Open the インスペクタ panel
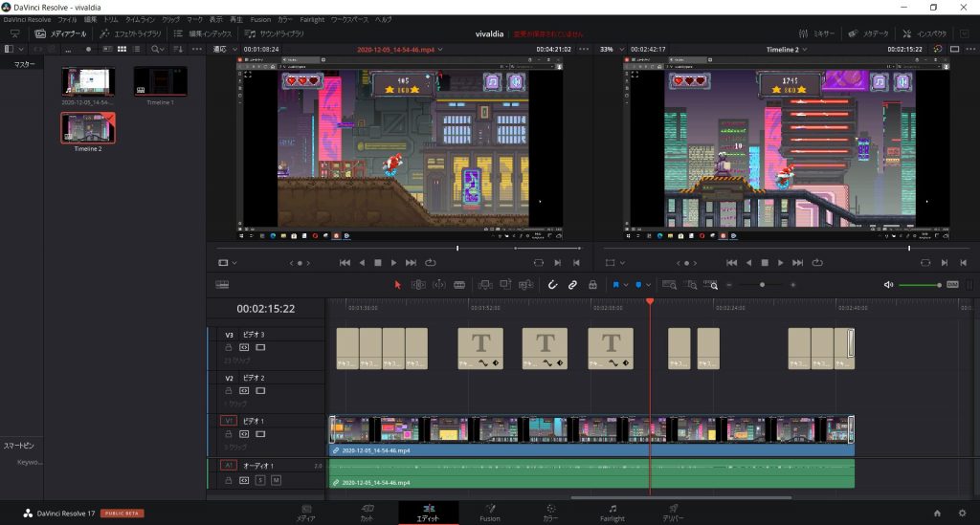 pyautogui.click(x=925, y=33)
